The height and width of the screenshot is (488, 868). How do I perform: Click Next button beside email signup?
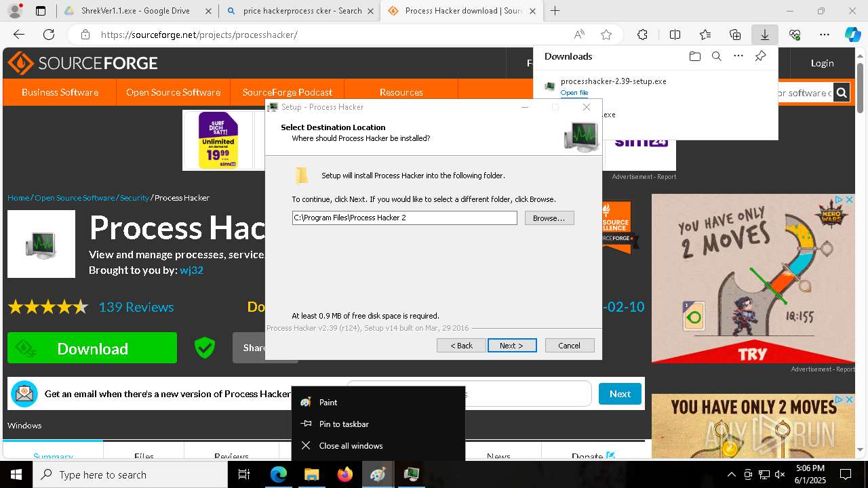coord(620,394)
